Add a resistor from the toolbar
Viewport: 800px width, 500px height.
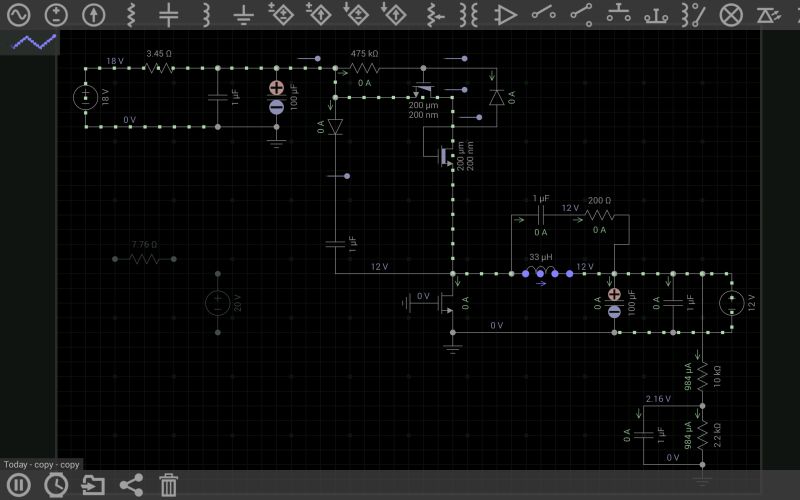coord(131,14)
